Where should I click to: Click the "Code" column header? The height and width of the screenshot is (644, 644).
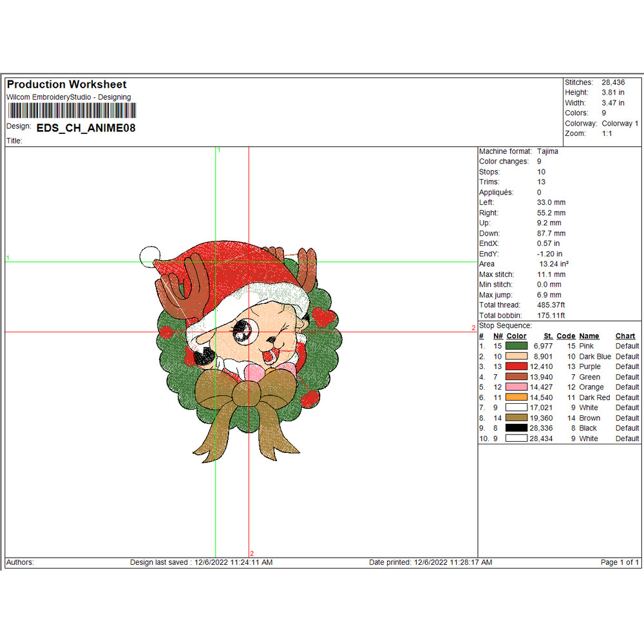point(565,336)
